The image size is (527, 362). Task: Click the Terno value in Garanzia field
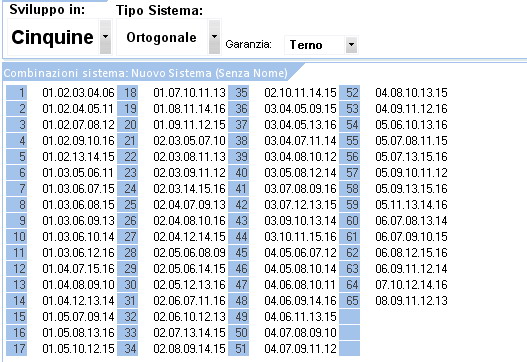306,45
